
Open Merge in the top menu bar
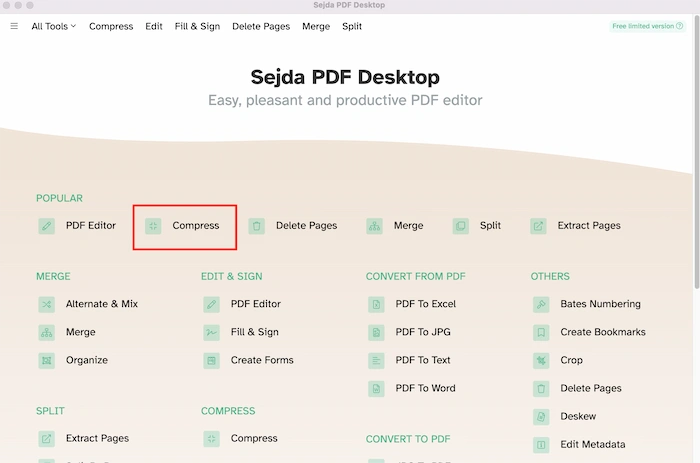(x=316, y=26)
